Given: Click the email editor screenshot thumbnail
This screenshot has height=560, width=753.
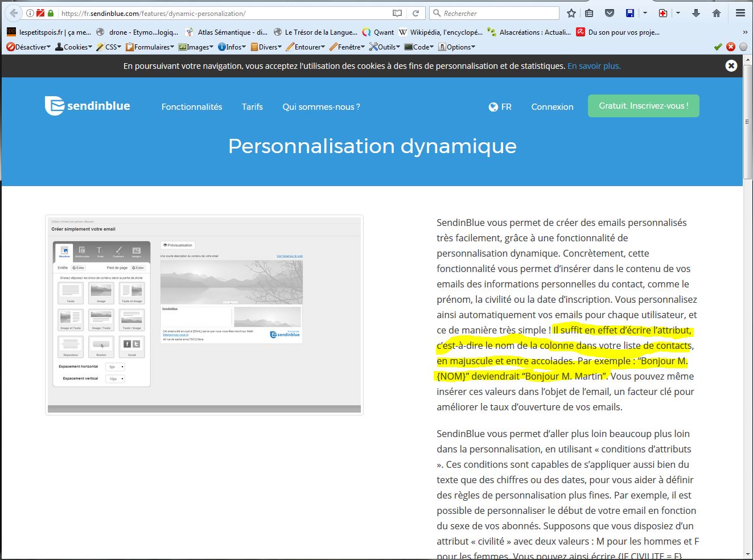Looking at the screenshot, I should [204, 315].
